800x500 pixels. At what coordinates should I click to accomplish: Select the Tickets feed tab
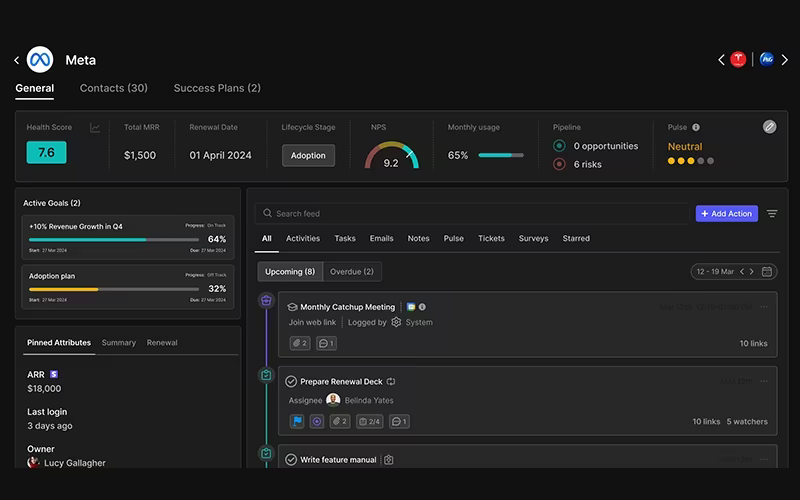coord(491,238)
